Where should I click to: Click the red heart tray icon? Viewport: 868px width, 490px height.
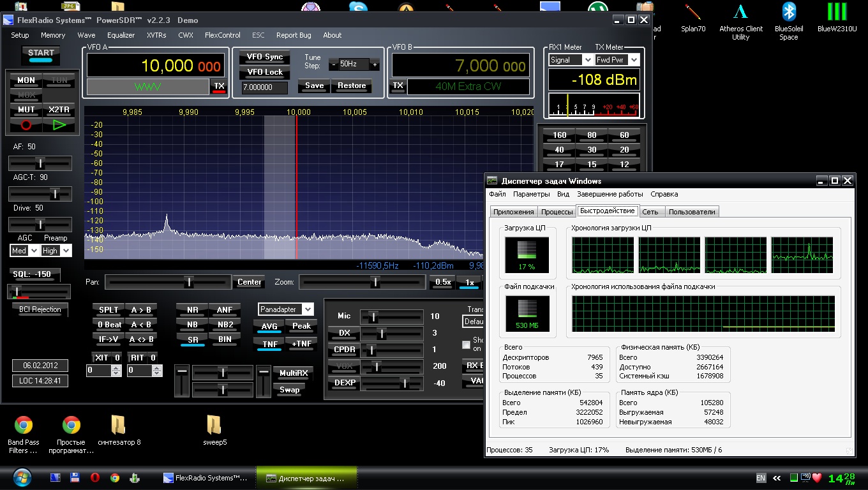point(817,477)
